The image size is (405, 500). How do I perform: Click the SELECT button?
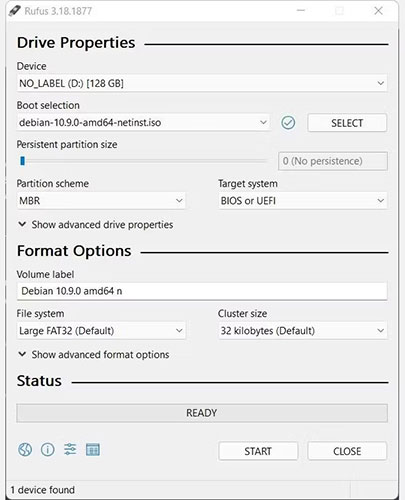click(347, 123)
